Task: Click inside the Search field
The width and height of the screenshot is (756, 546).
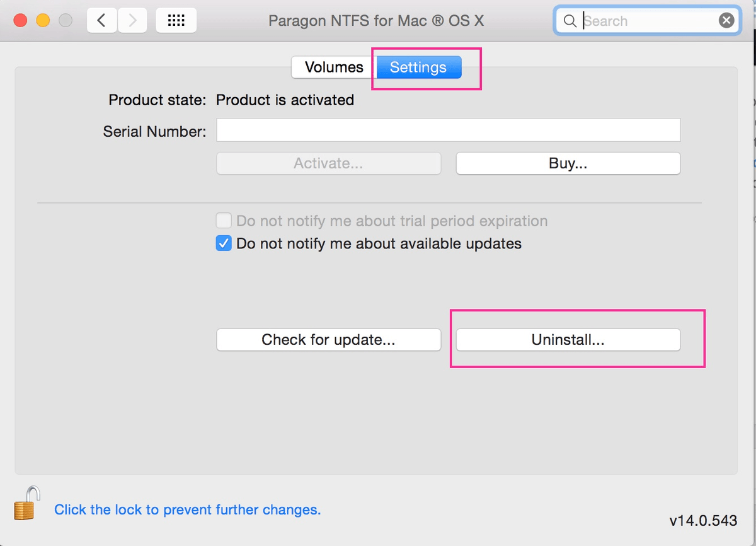Action: 643,20
